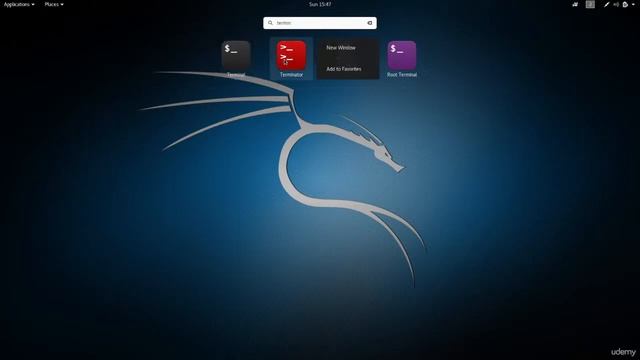Open the red Terminator app icon
Image resolution: width=640 pixels, height=360 pixels.
[x=291, y=55]
